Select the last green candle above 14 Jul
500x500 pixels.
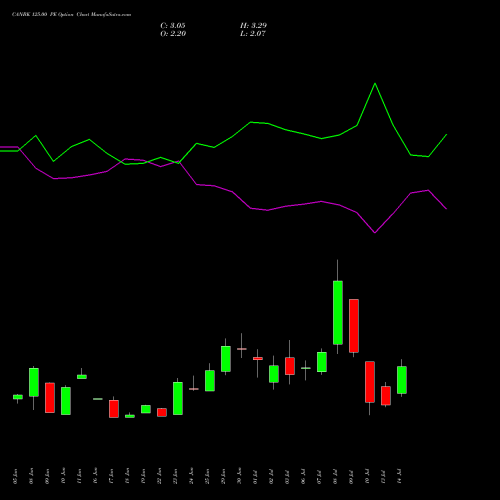402,380
